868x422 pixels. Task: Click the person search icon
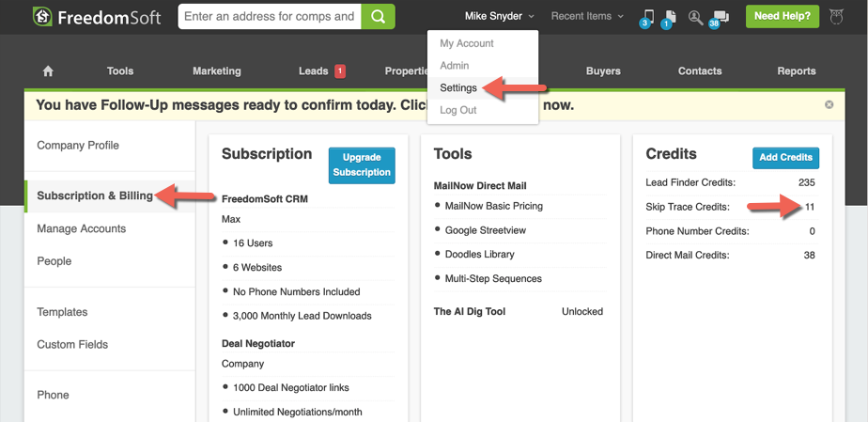tap(695, 17)
